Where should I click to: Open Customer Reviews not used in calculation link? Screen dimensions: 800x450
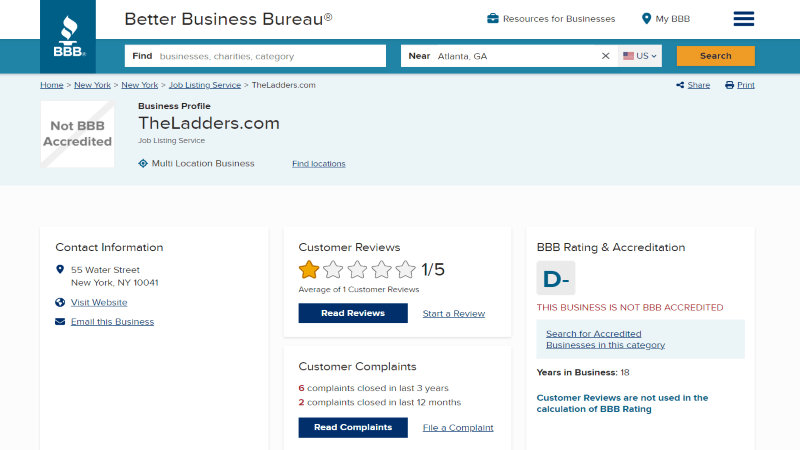pyautogui.click(x=622, y=403)
